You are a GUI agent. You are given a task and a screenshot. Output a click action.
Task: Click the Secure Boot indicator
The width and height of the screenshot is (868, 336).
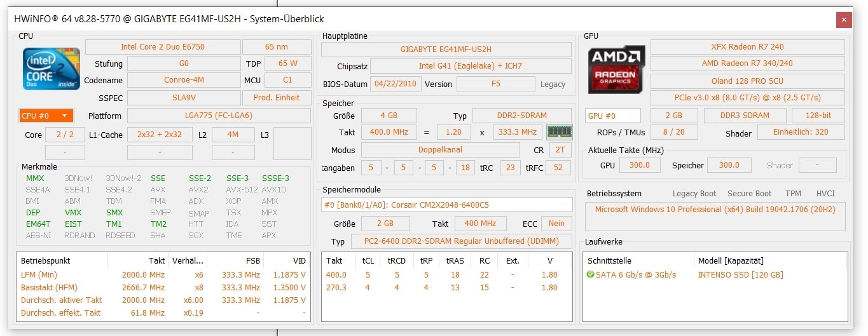click(x=750, y=194)
